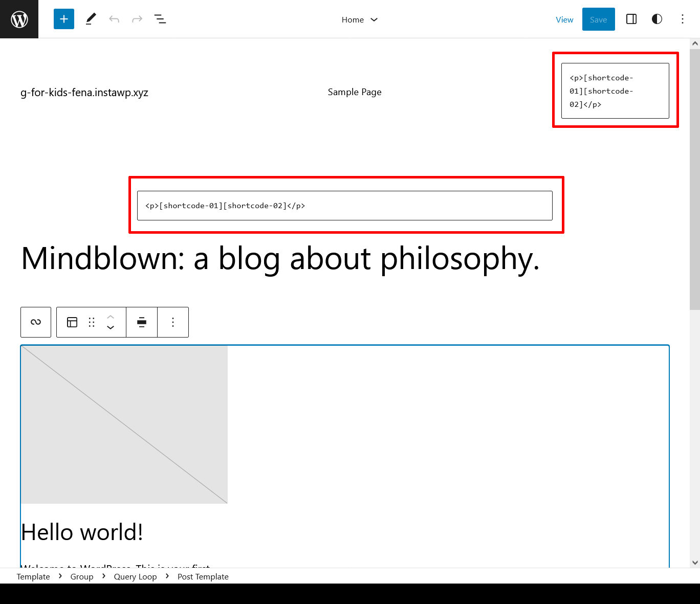Undo the last change

coord(114,19)
